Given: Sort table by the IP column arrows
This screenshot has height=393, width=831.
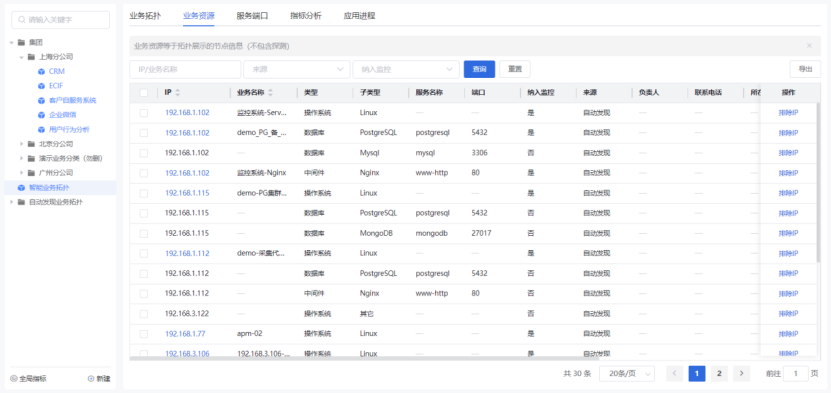Looking at the screenshot, I should [x=178, y=93].
